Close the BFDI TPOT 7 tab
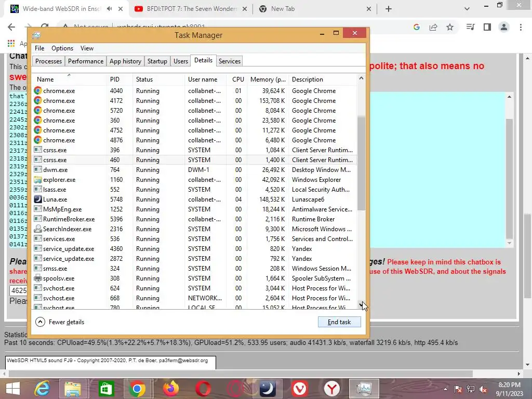The width and height of the screenshot is (532, 399). 244,9
